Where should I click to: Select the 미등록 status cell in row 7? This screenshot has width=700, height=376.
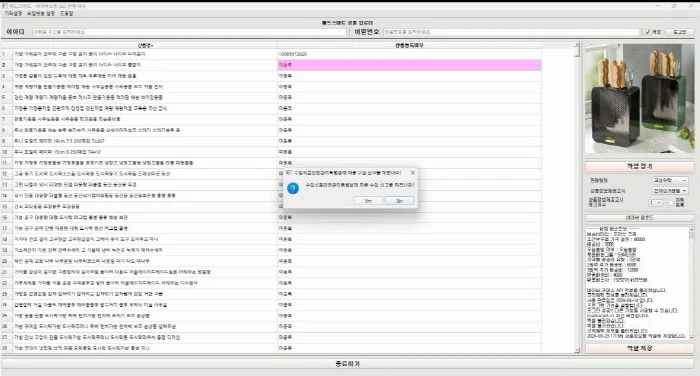(x=409, y=119)
